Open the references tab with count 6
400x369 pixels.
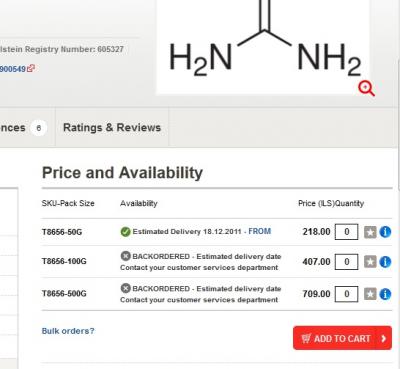tap(23, 127)
